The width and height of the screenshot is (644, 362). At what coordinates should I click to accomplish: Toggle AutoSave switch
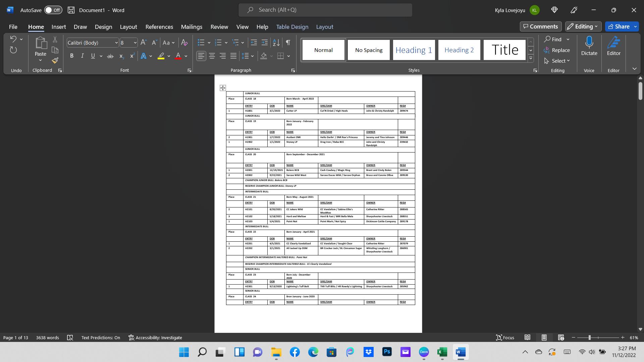[x=53, y=10]
